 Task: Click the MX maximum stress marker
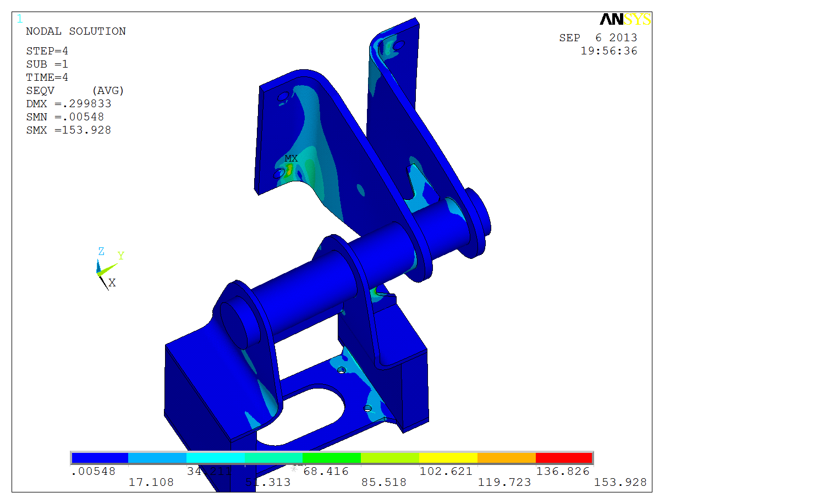pos(291,158)
